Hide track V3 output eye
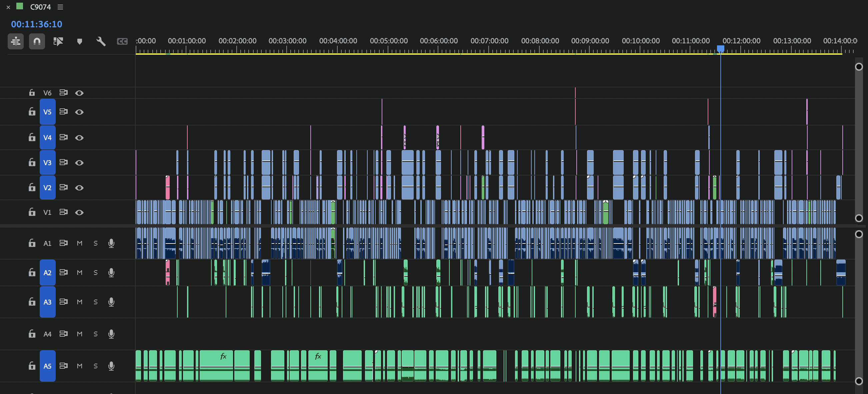The width and height of the screenshot is (868, 394). click(x=79, y=162)
